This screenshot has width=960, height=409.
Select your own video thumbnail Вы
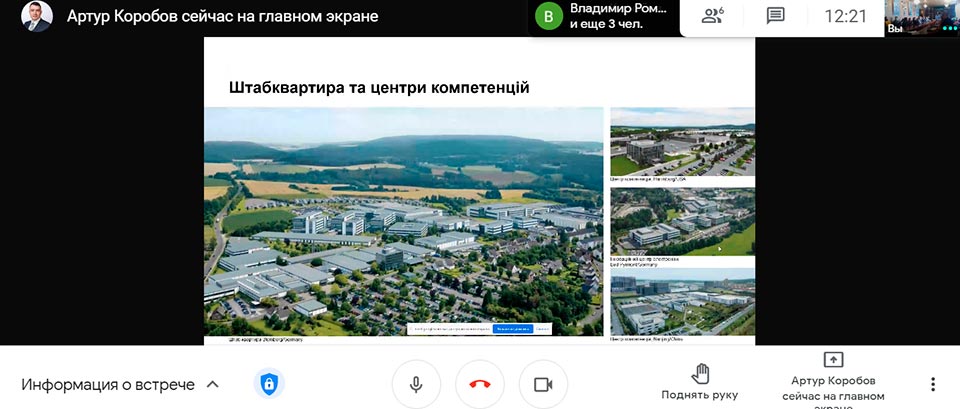click(x=922, y=17)
